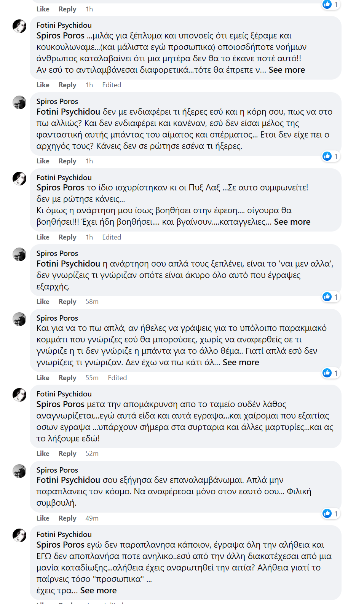The image size is (364, 604).
Task: Expand 'See more' on Fotini's 'Πυξ Λαξ' comment
Action: tap(292, 222)
